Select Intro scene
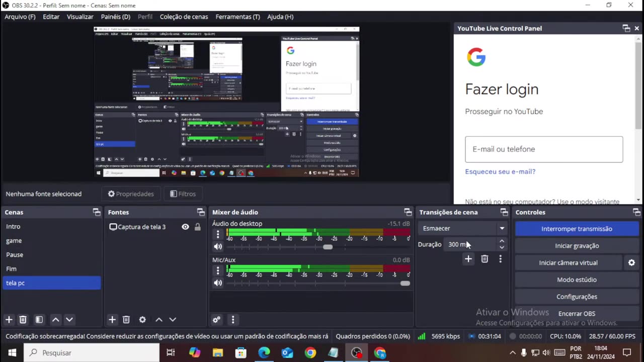 (51, 227)
